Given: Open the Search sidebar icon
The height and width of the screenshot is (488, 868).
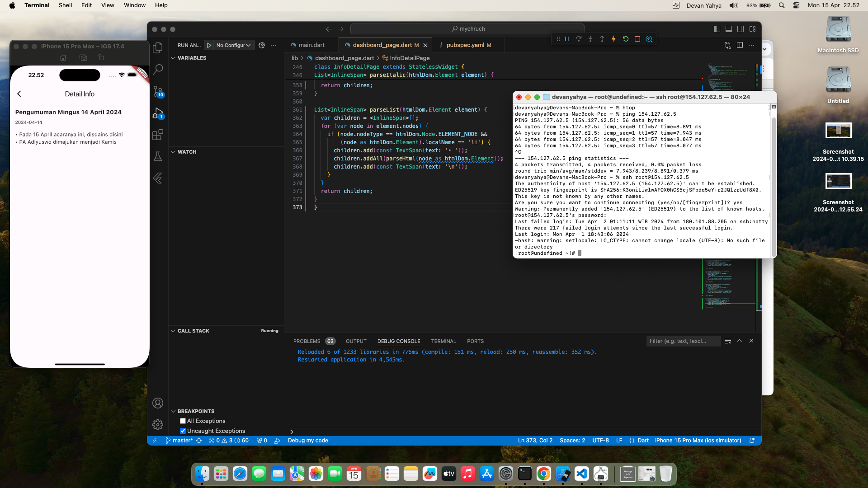Looking at the screenshot, I should [x=158, y=70].
